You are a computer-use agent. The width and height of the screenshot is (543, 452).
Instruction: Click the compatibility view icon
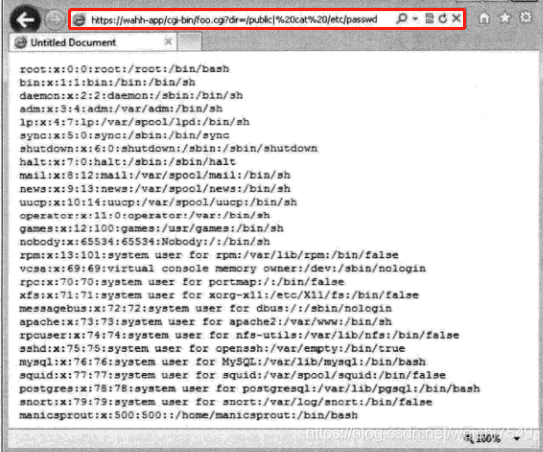click(429, 18)
